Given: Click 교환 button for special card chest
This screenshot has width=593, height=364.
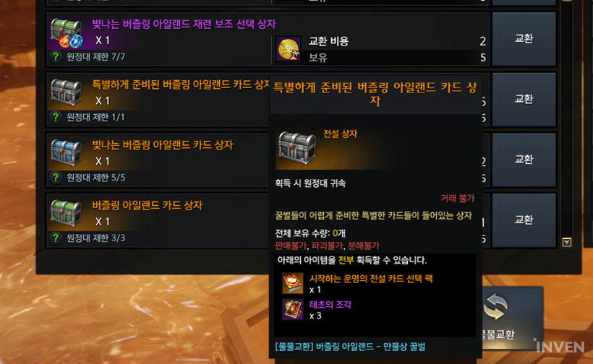Looking at the screenshot, I should point(524,100).
